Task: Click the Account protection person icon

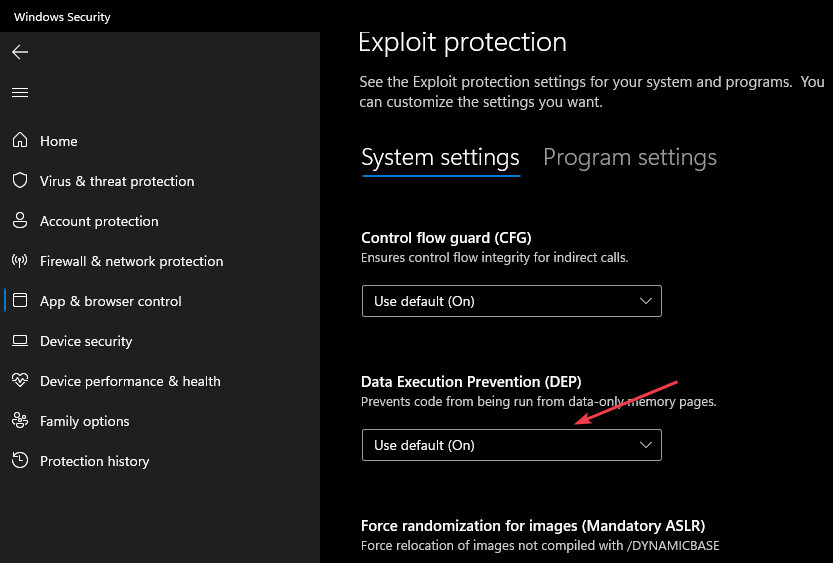Action: tap(20, 220)
